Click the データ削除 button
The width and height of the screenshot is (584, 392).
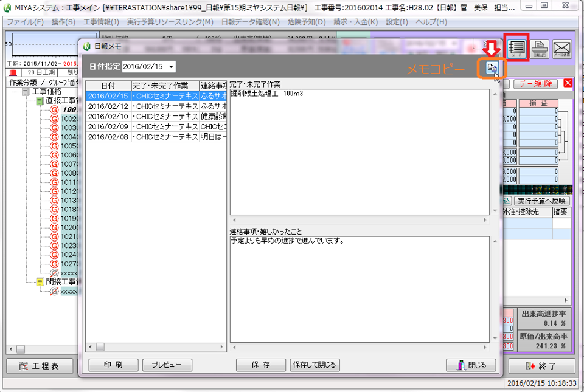(535, 84)
